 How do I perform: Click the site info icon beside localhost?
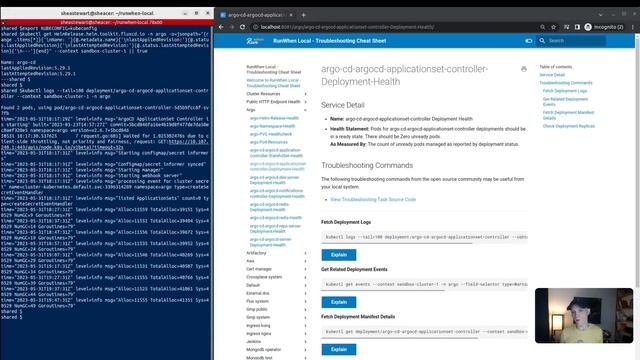pos(256,27)
